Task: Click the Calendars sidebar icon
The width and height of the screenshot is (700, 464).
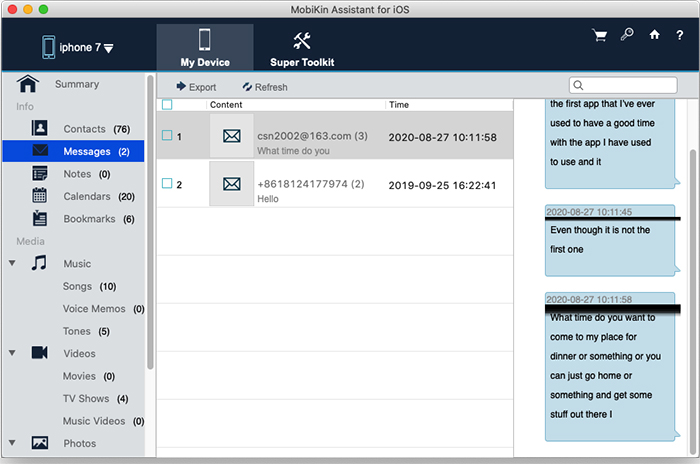Action: click(x=39, y=196)
